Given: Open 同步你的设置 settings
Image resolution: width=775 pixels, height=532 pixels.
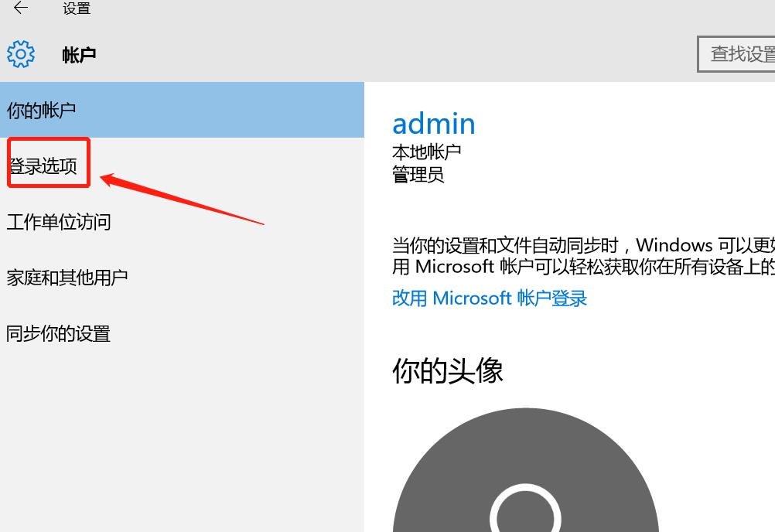Looking at the screenshot, I should coord(58,333).
